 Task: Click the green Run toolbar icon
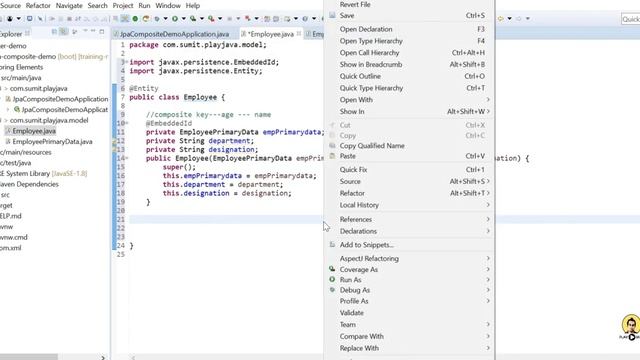175,19
